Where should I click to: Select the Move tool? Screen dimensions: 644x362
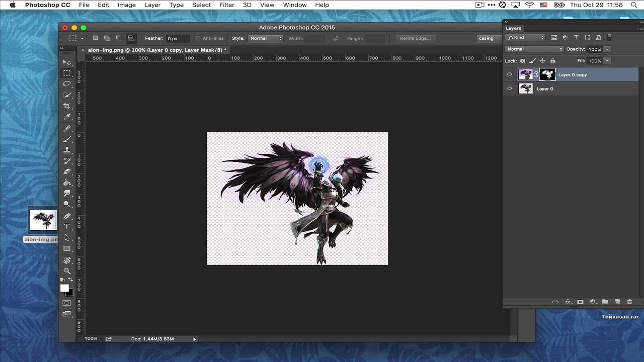click(67, 62)
